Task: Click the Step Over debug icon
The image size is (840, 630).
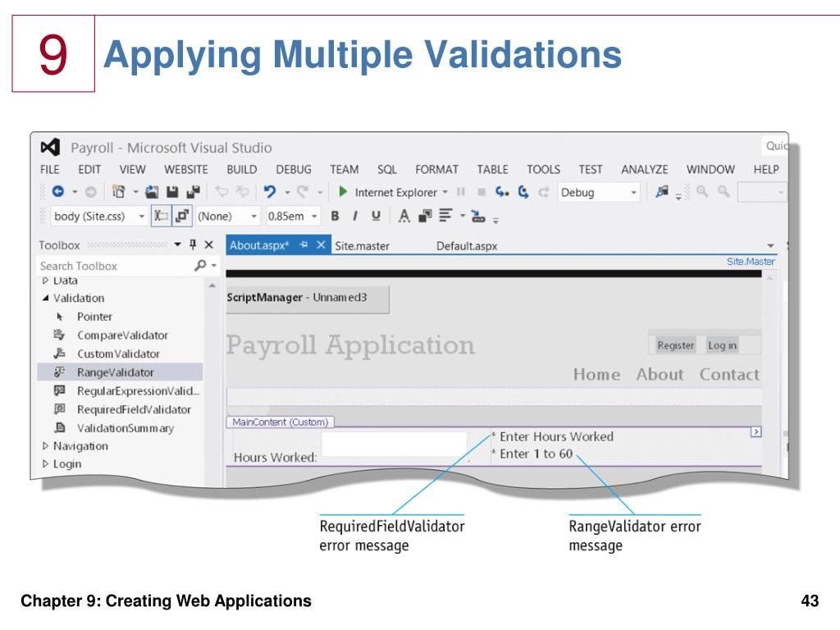Action: coord(523,191)
